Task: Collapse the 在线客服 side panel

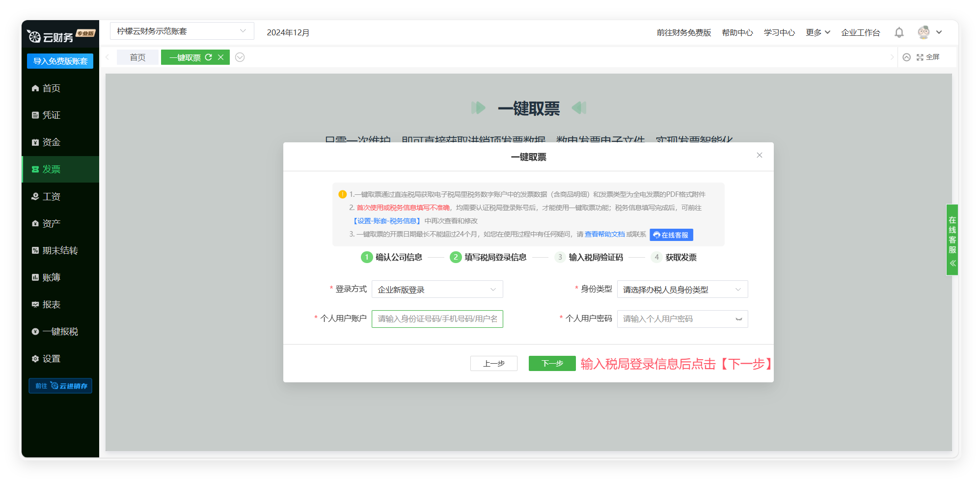Action: click(953, 263)
